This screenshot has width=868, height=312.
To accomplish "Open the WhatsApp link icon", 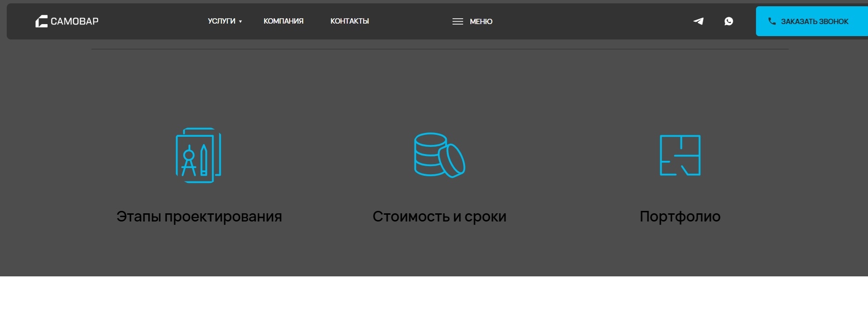I will coord(729,21).
